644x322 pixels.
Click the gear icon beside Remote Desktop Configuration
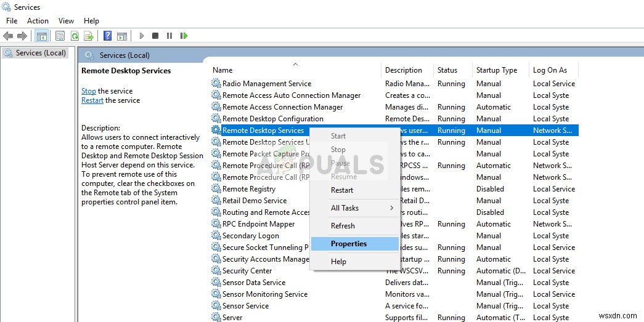216,119
